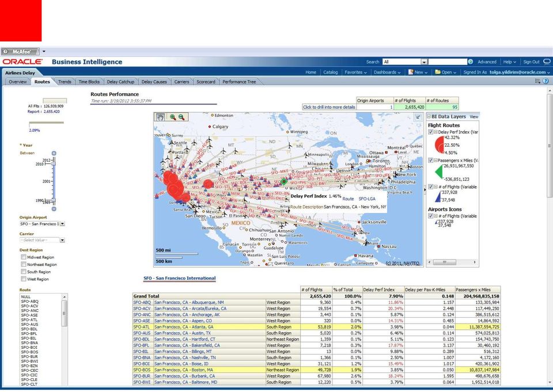
Task: Click the New document icon in header
Action: coord(411,72)
